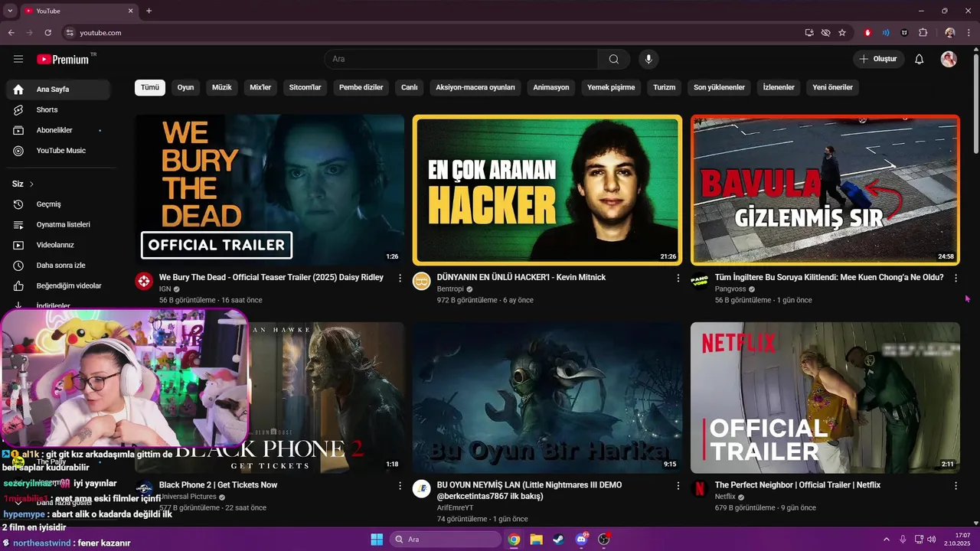Click the Oluştur create button
Image resolution: width=980 pixels, height=551 pixels.
point(879,59)
